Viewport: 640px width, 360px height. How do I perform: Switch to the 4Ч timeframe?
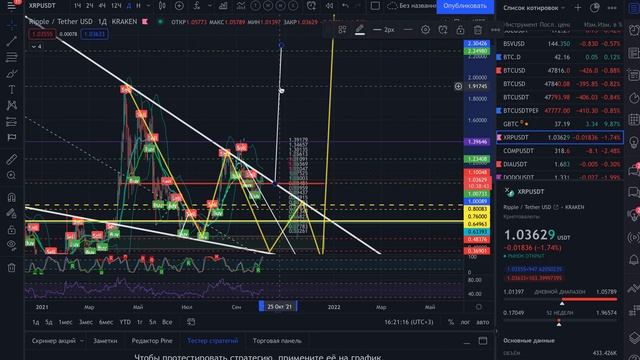coord(102,6)
